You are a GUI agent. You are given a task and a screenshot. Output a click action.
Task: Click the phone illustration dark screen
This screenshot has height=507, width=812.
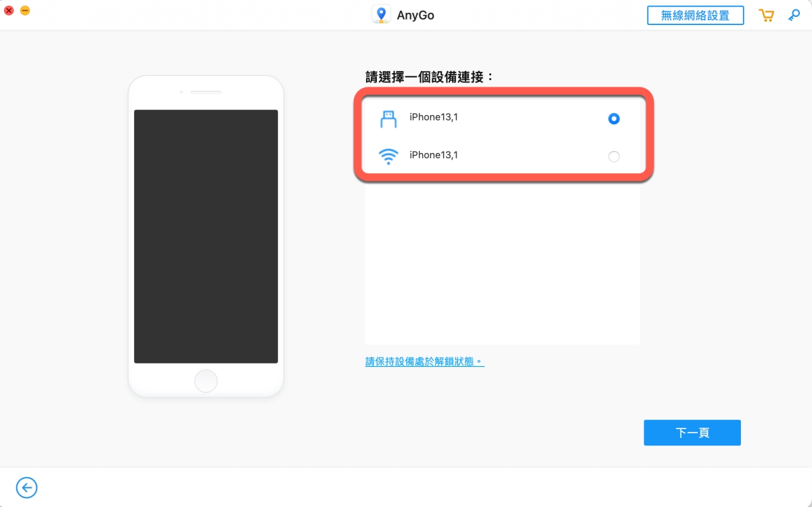coord(206,236)
